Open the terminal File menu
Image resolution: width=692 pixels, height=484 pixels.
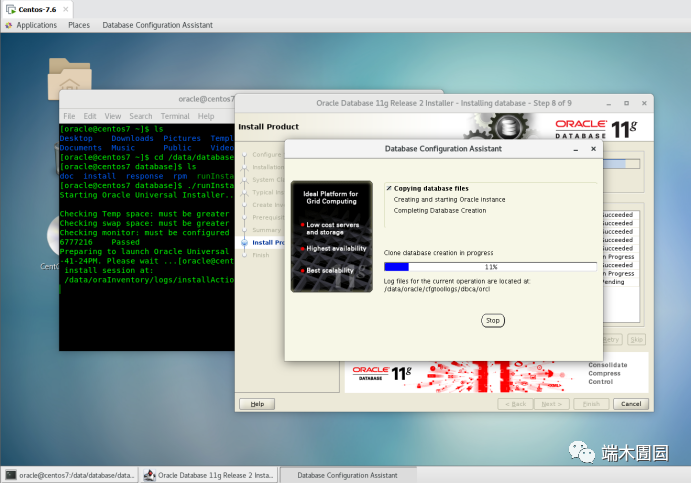pos(69,116)
